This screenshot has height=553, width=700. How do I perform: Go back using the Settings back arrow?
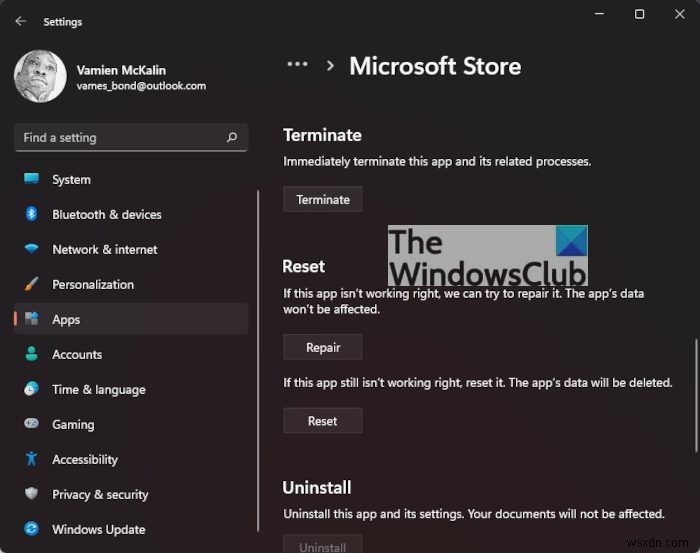21,21
